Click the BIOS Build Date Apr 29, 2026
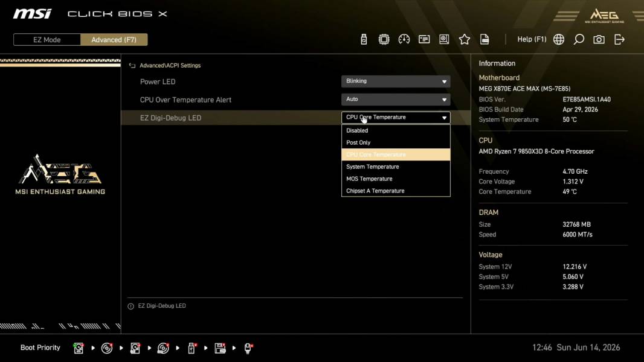This screenshot has height=362, width=644. pyautogui.click(x=581, y=109)
